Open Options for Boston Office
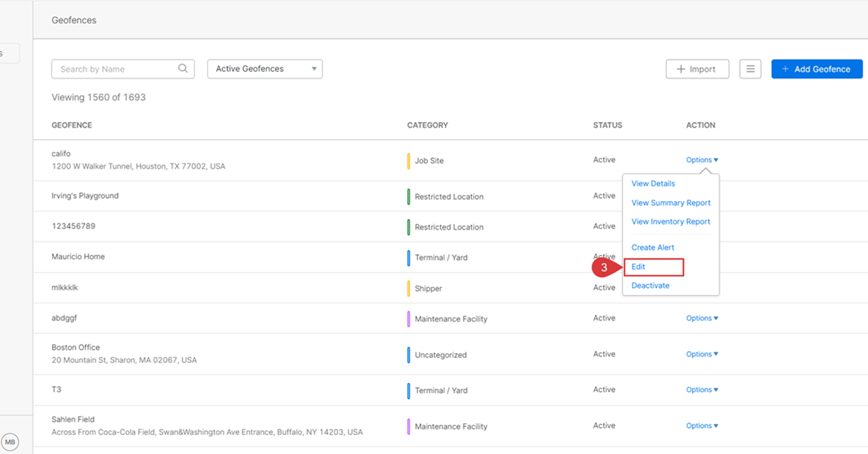This screenshot has width=868, height=454. pyautogui.click(x=702, y=354)
